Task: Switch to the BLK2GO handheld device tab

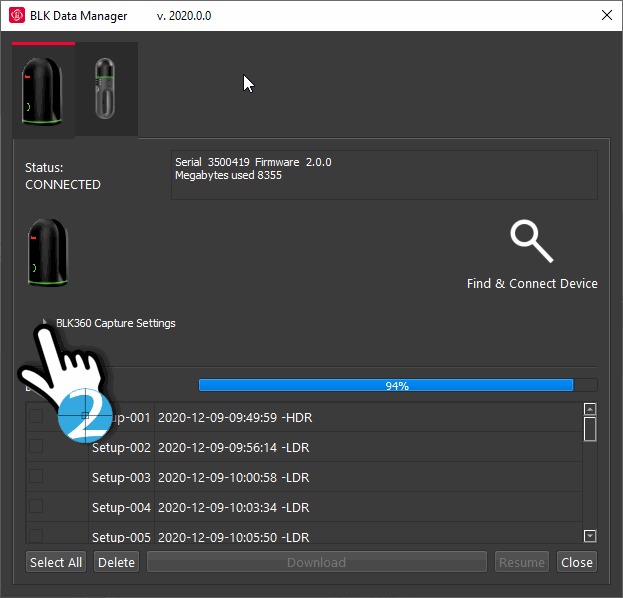Action: (106, 89)
